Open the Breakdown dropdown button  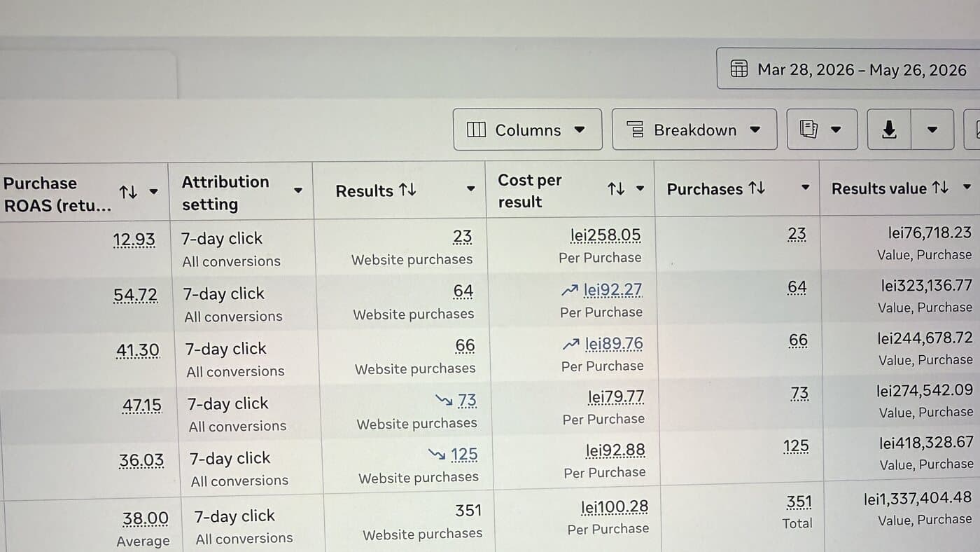click(694, 130)
